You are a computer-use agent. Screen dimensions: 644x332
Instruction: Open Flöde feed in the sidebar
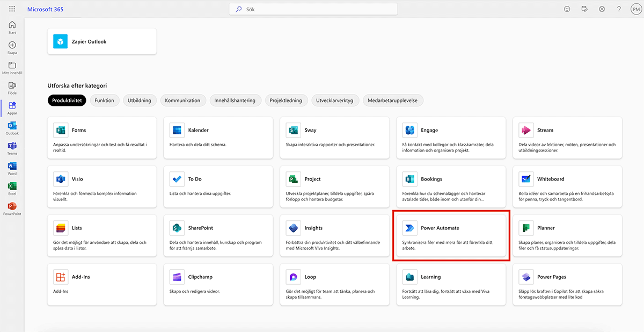click(12, 88)
